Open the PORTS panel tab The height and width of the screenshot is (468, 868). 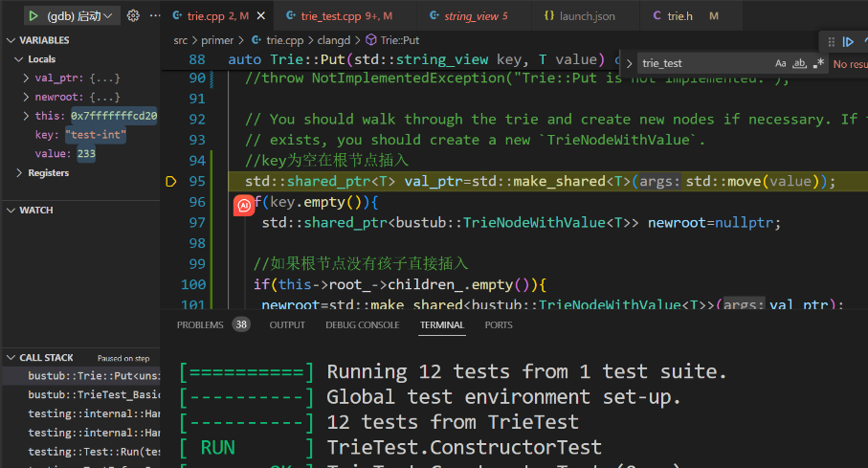tap(499, 325)
